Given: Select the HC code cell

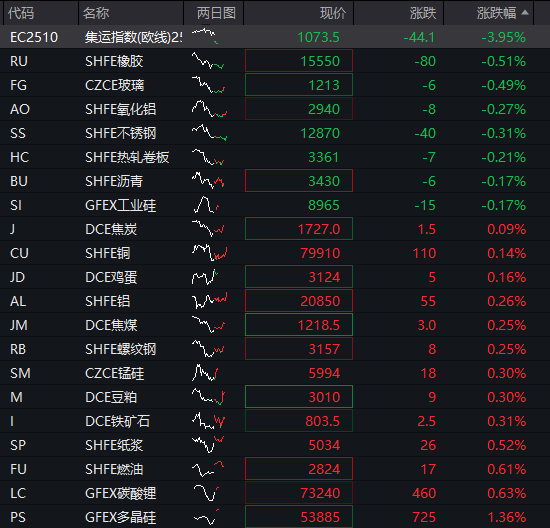Looking at the screenshot, I should 20,157.
